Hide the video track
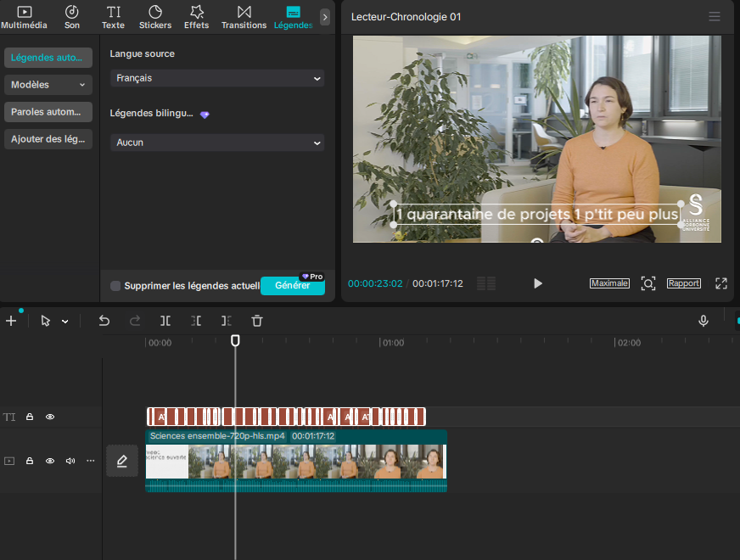This screenshot has height=560, width=740. [x=50, y=461]
